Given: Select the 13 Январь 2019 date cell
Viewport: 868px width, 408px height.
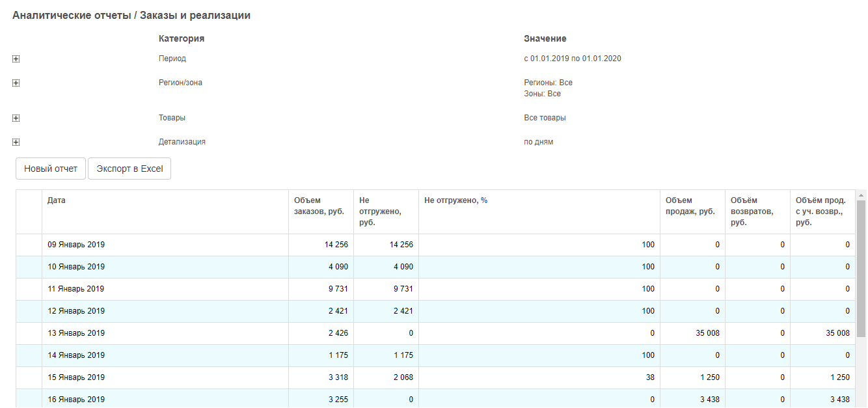Looking at the screenshot, I should pyautogui.click(x=76, y=333).
